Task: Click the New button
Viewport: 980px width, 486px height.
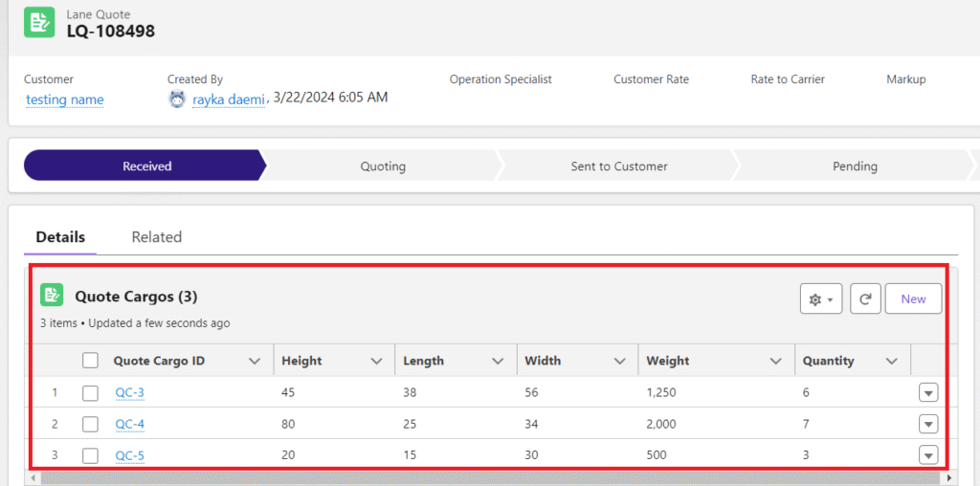Action: pos(913,299)
